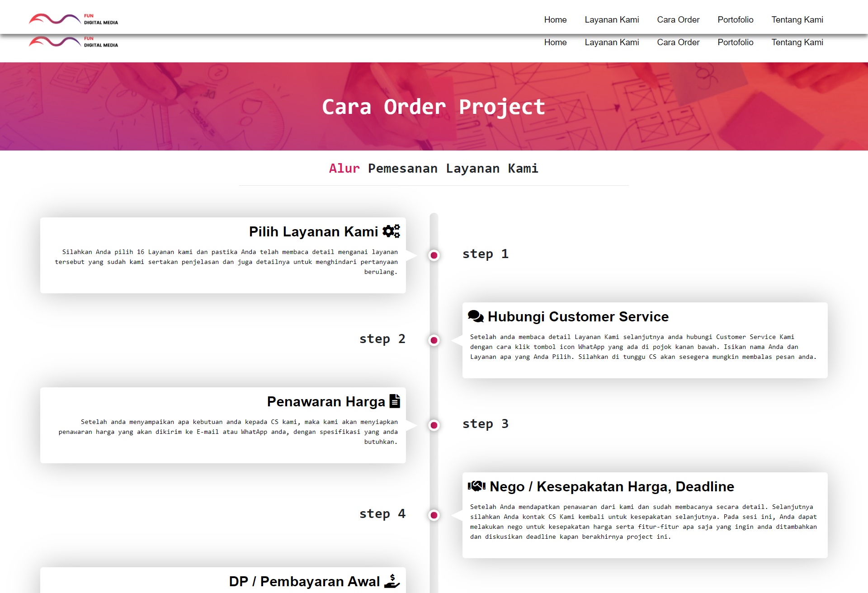This screenshot has width=868, height=593.
Task: Select the step 2 timeline dot
Action: coord(434,340)
